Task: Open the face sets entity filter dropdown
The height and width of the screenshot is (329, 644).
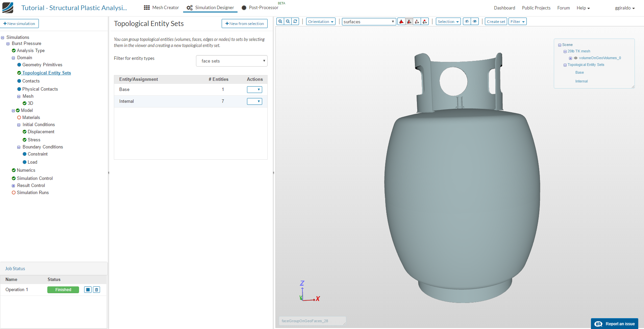Action: coord(231,61)
